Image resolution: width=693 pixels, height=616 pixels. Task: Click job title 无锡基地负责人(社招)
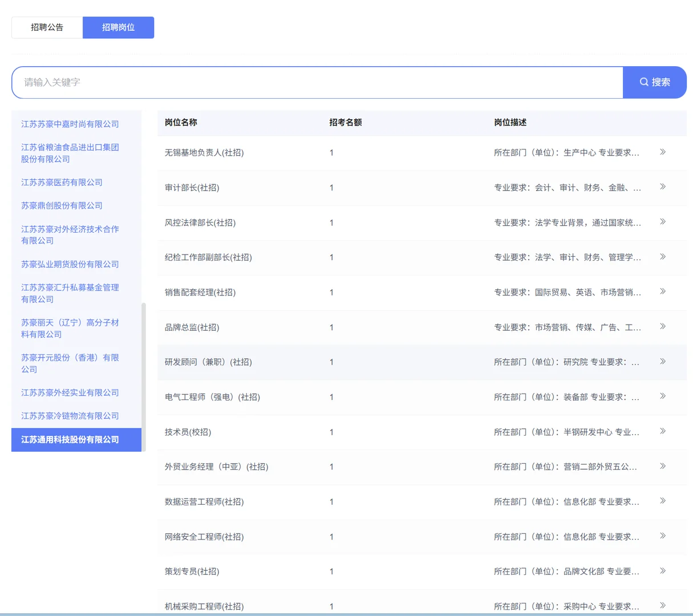click(204, 152)
